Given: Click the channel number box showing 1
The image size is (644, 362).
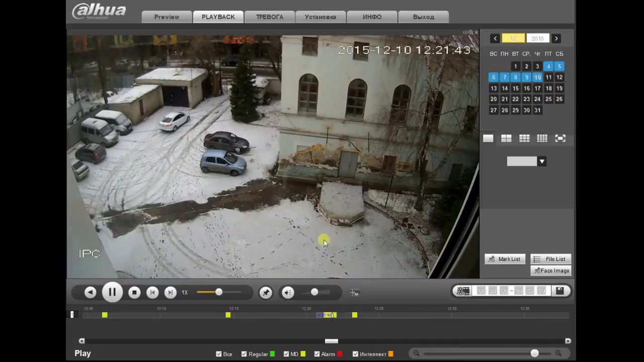Looking at the screenshot, I should pos(522,161).
